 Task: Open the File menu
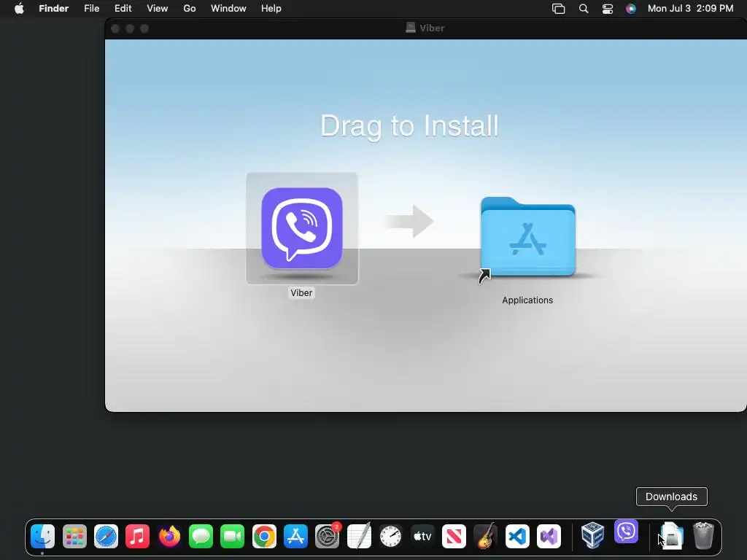91,9
